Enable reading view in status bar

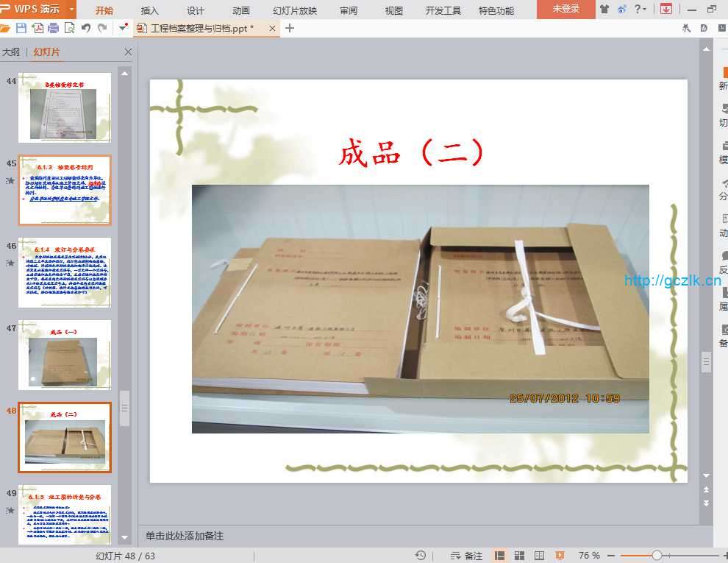coord(540,556)
